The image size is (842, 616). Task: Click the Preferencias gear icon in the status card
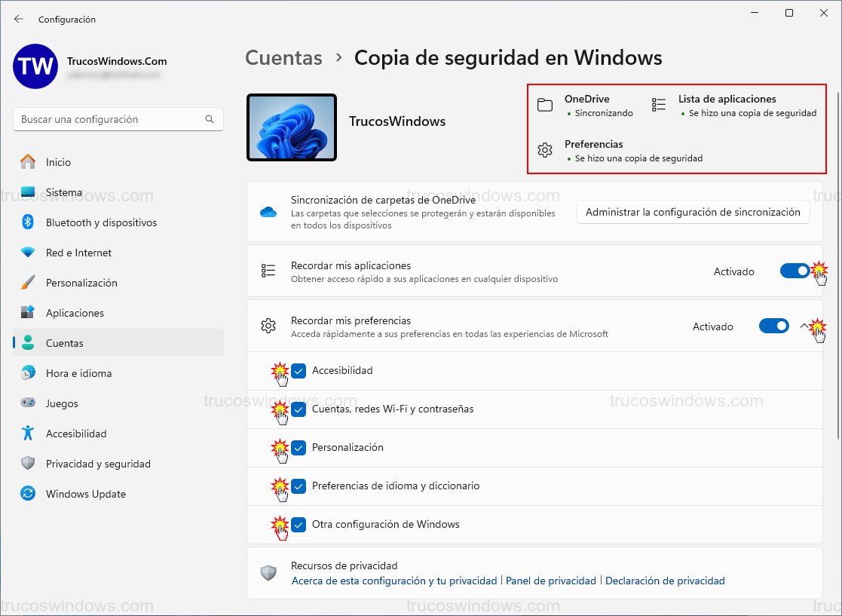click(545, 149)
